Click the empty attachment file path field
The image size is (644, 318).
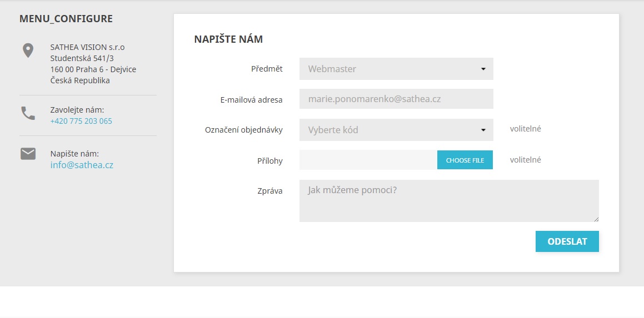368,160
